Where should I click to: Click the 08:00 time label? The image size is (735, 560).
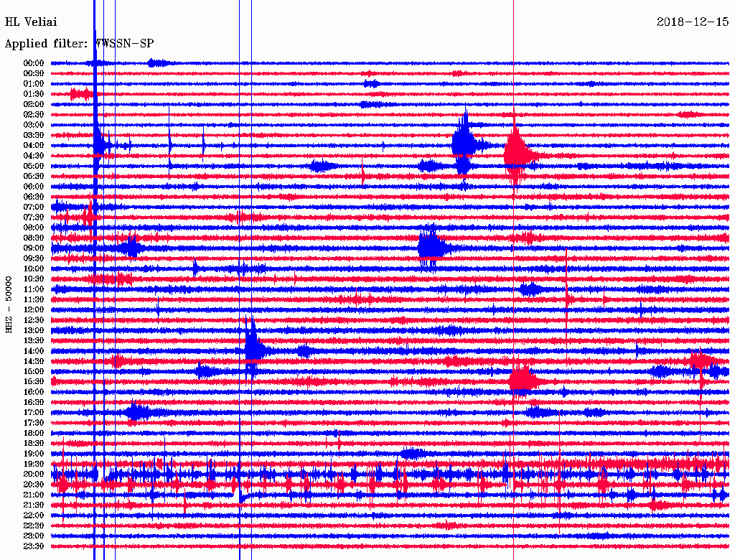point(34,228)
